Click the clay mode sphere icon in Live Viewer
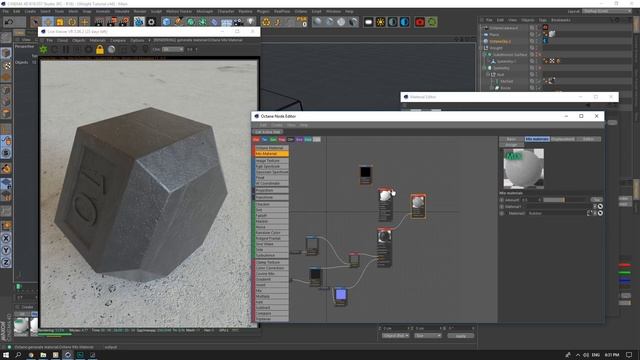The width and height of the screenshot is (640, 360). [111, 49]
